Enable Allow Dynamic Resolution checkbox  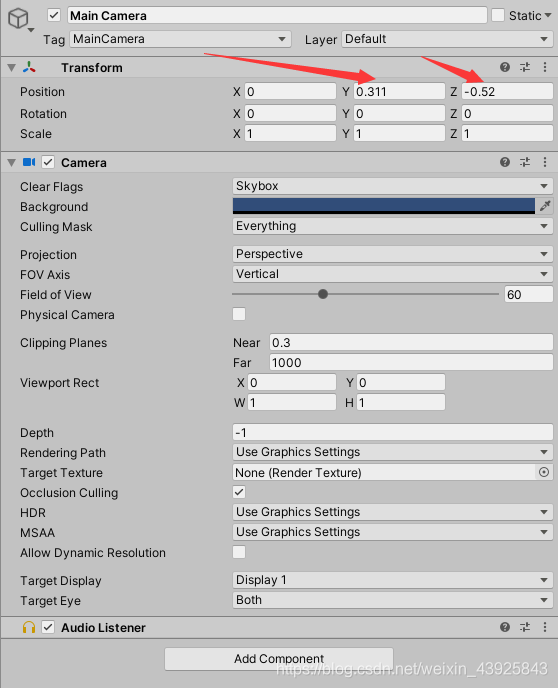(x=239, y=552)
